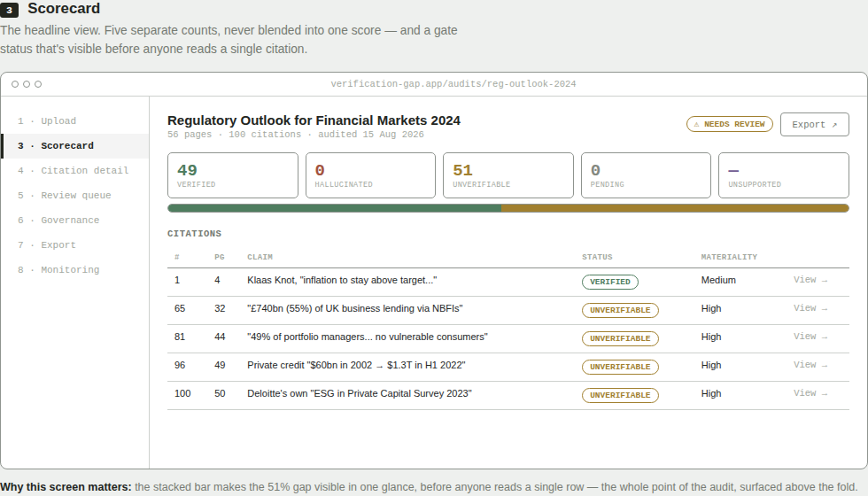The width and height of the screenshot is (868, 496).
Task: Click the 49 Verified count card
Action: (232, 175)
